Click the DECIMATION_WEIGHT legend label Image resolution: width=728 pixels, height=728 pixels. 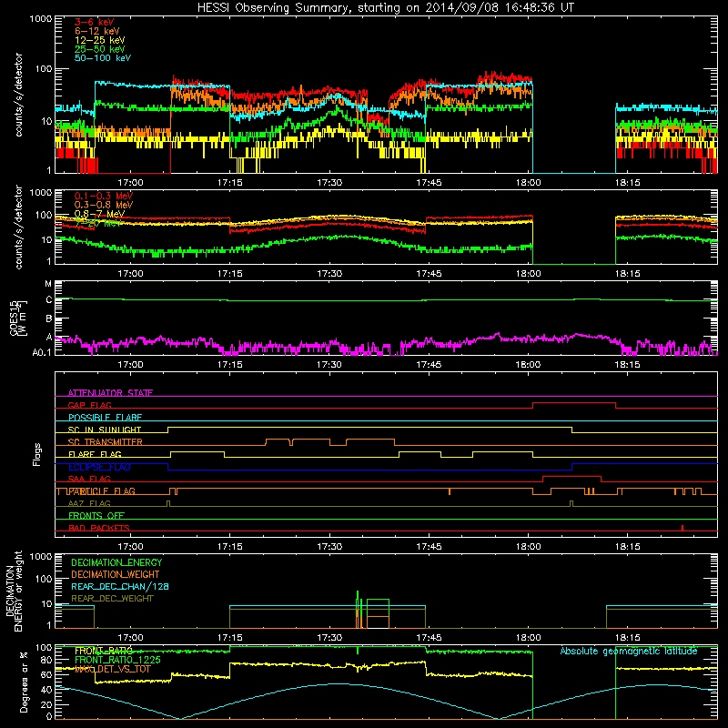point(116,574)
